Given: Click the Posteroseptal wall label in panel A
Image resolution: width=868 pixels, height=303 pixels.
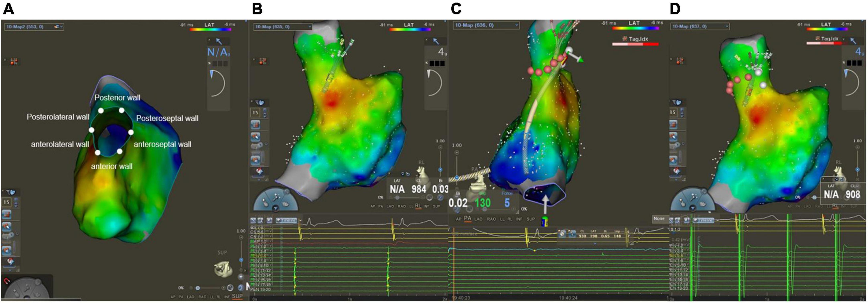Looking at the screenshot, I should click(x=167, y=118).
